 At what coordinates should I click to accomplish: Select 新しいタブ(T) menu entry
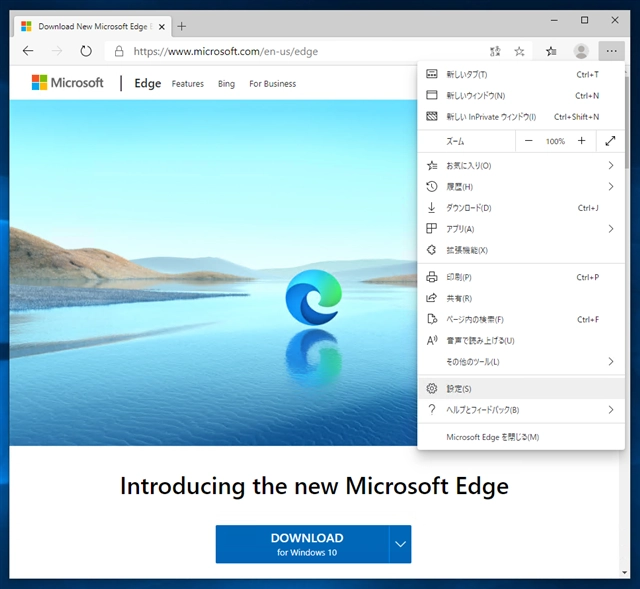[x=521, y=74]
